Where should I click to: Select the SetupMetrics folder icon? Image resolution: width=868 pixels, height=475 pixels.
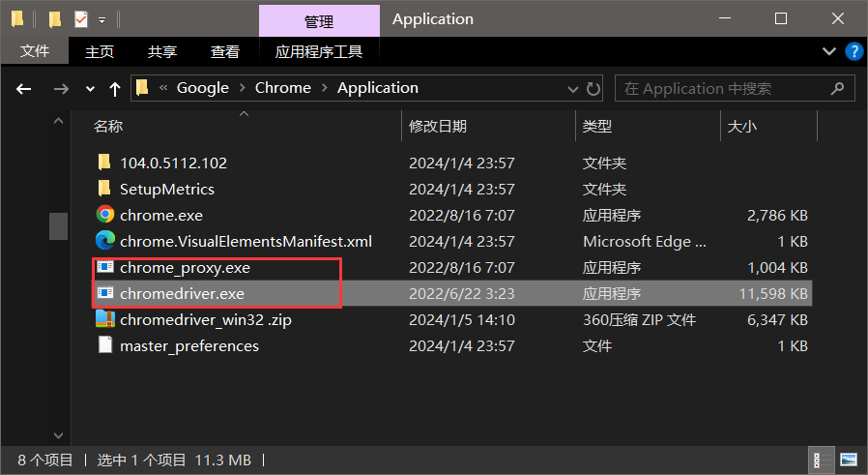[104, 189]
